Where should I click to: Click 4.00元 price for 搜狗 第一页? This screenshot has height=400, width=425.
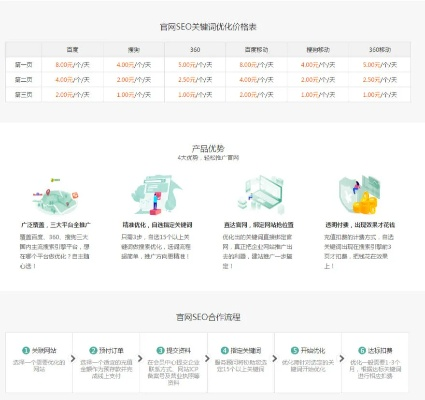pyautogui.click(x=125, y=65)
